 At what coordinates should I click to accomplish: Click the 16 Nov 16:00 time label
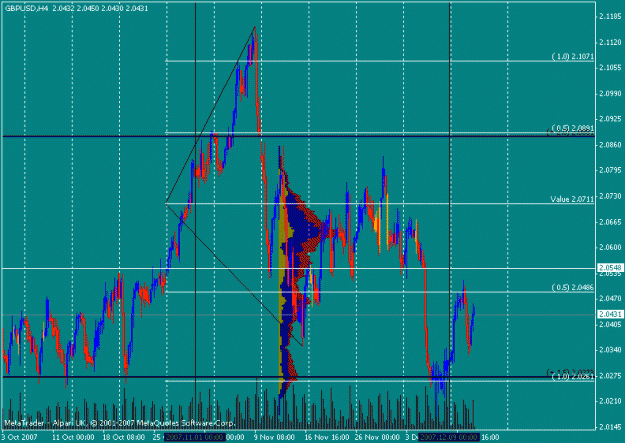point(327,437)
